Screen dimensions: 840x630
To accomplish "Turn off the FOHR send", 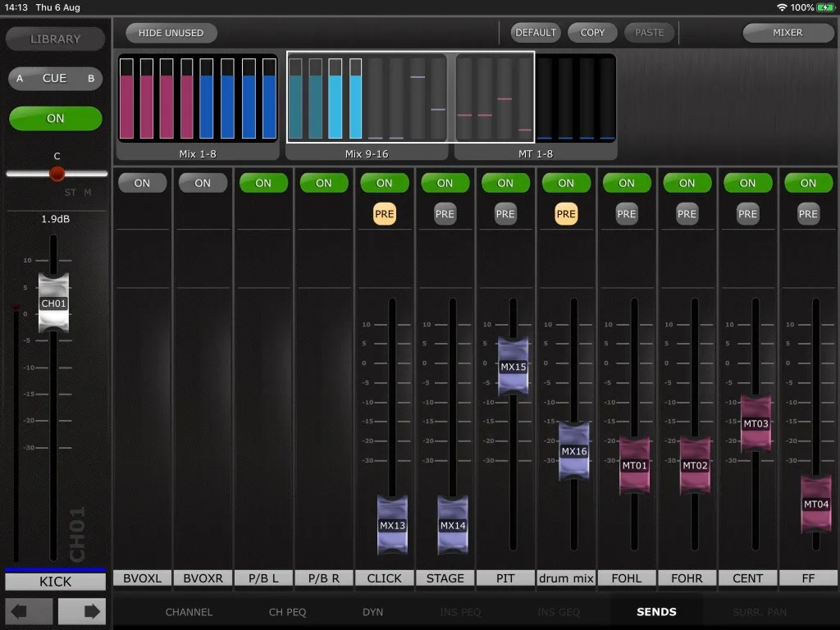I will click(x=687, y=183).
